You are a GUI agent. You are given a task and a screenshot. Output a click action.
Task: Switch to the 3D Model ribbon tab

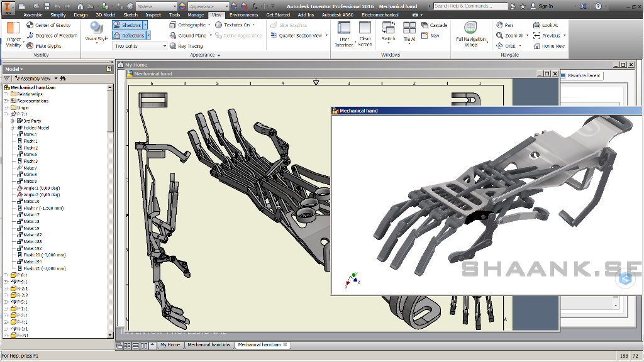pyautogui.click(x=105, y=15)
